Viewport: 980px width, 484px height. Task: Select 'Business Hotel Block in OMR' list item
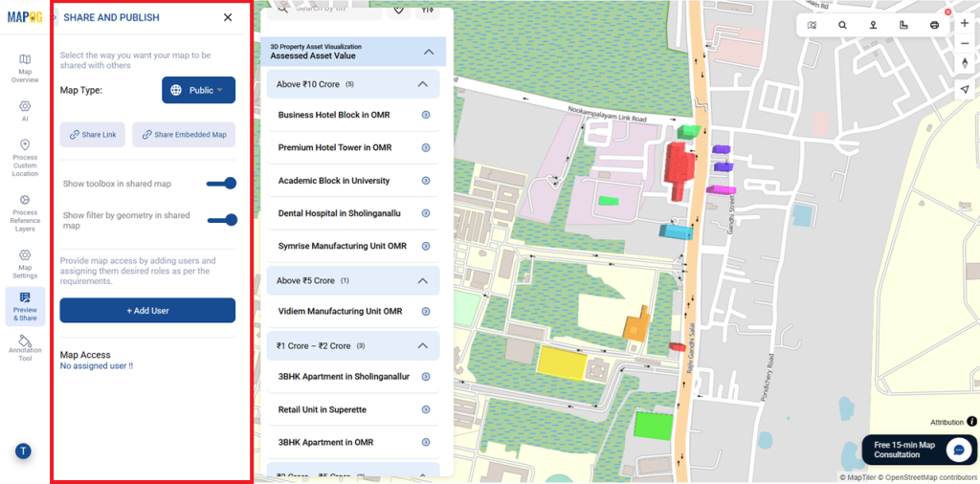coord(353,115)
